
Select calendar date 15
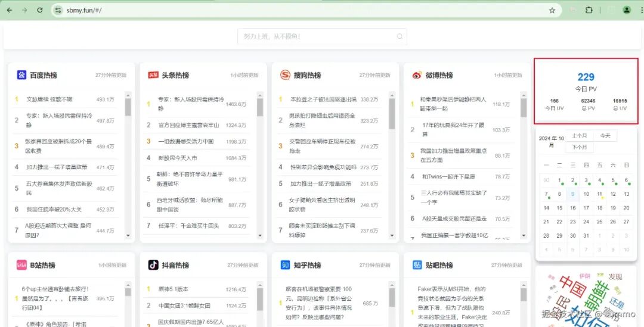coord(559,208)
